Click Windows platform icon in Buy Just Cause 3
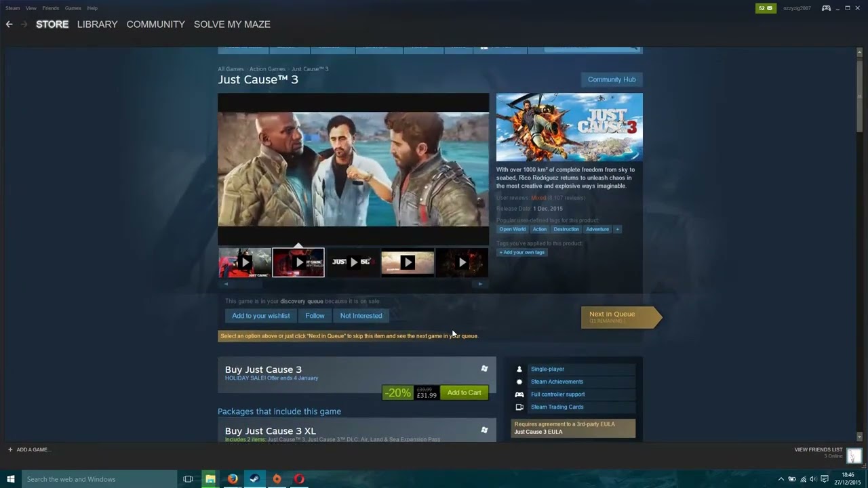 [x=484, y=369]
